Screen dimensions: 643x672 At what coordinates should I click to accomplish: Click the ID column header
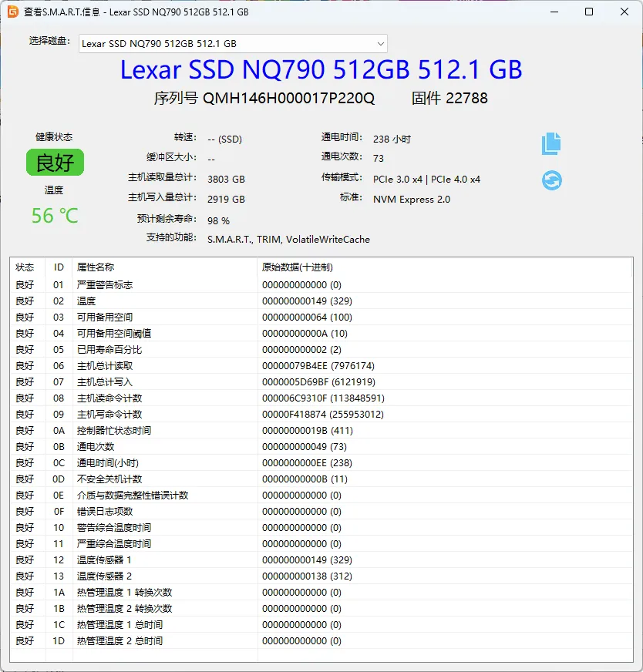[x=59, y=267]
